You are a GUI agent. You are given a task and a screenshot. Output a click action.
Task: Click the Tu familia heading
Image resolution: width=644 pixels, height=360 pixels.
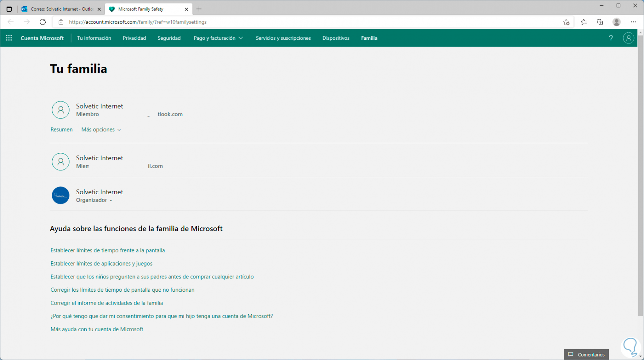(x=78, y=69)
